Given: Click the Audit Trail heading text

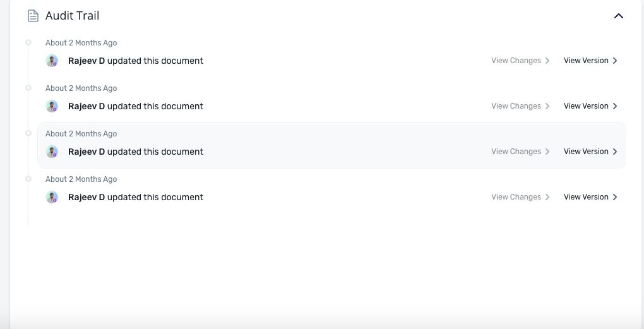Looking at the screenshot, I should 72,16.
